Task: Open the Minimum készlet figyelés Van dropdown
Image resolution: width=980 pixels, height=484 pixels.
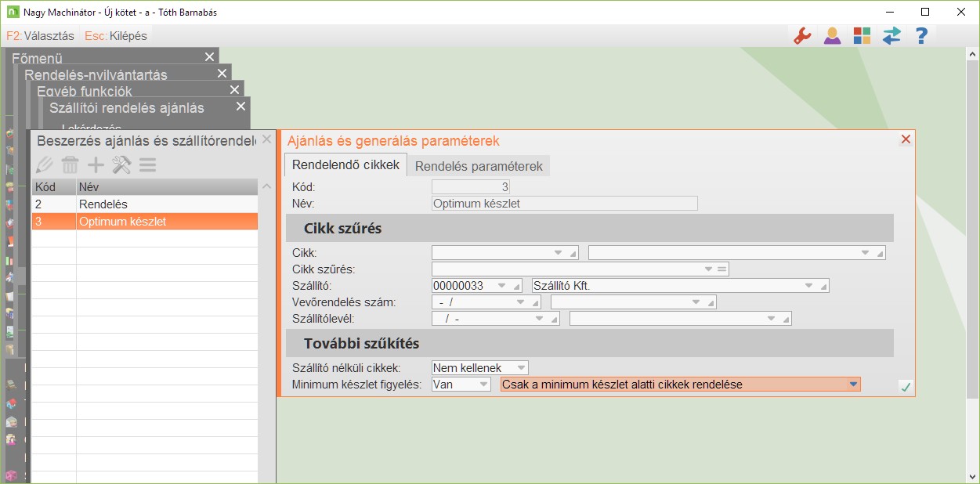Action: point(483,385)
